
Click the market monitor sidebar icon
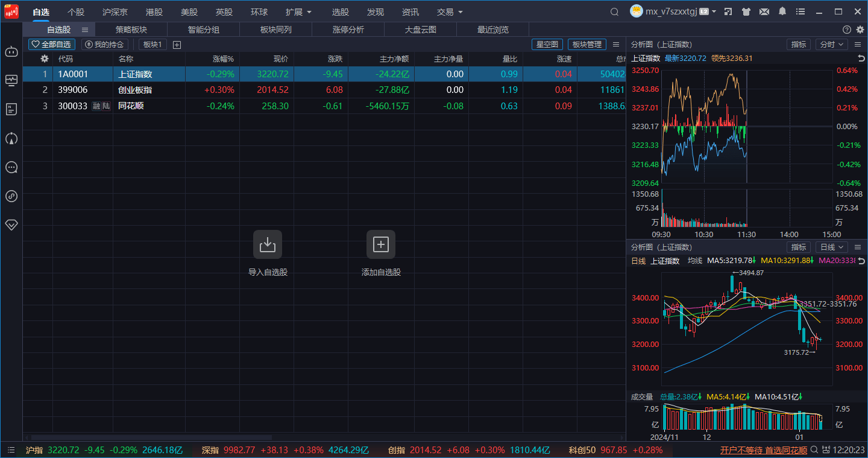pyautogui.click(x=11, y=80)
